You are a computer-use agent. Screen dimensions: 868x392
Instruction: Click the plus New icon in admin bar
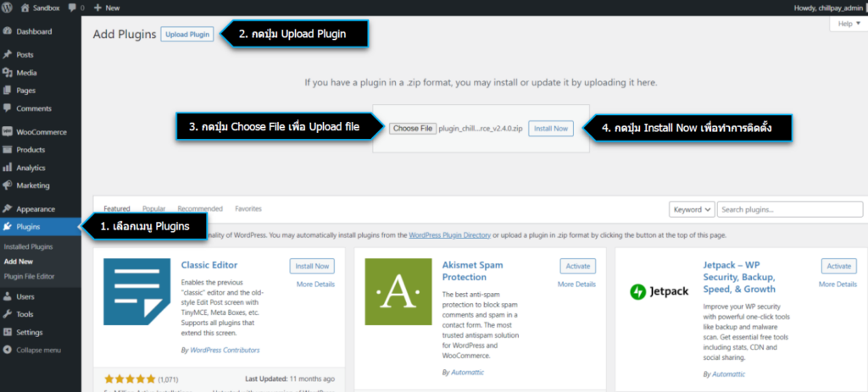point(97,8)
